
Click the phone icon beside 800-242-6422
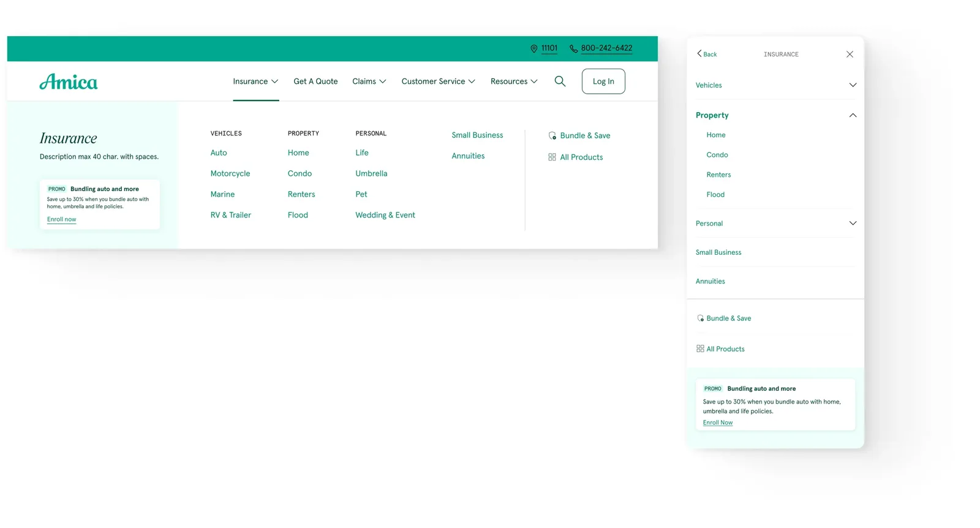tap(574, 48)
